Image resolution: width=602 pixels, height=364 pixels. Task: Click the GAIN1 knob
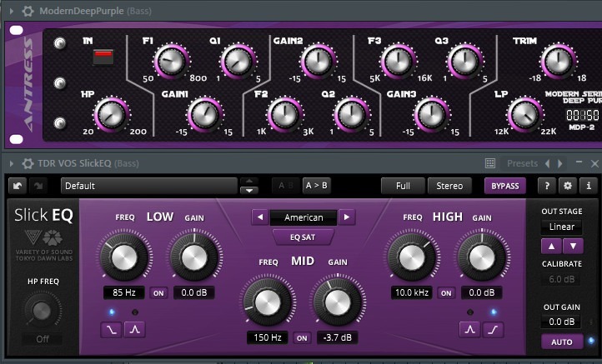[x=204, y=115]
